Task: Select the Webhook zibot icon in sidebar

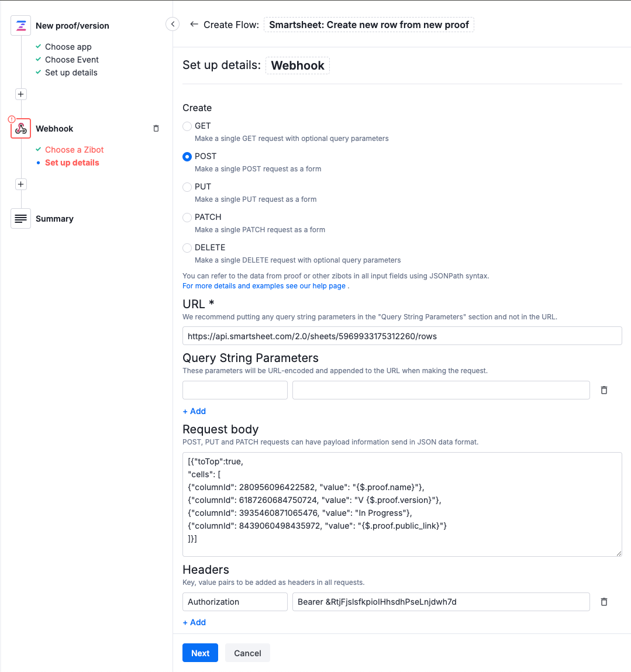Action: click(20, 128)
